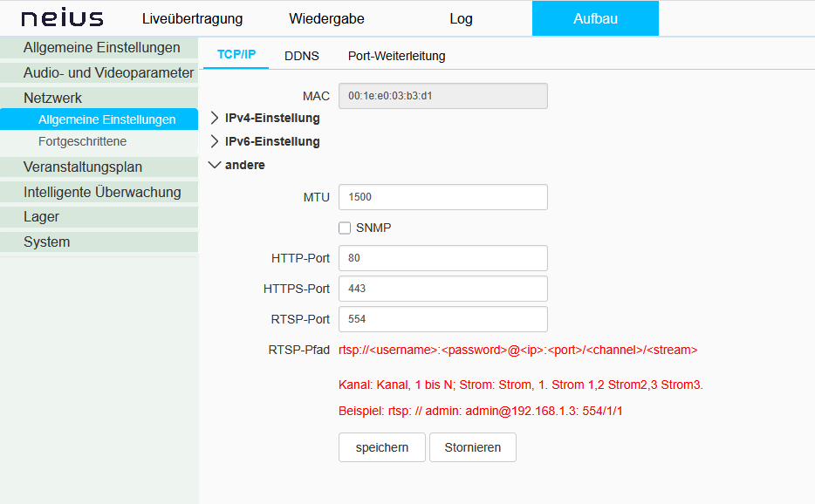Focus the HTTP-Port input field
The width and height of the screenshot is (815, 504).
pos(442,258)
